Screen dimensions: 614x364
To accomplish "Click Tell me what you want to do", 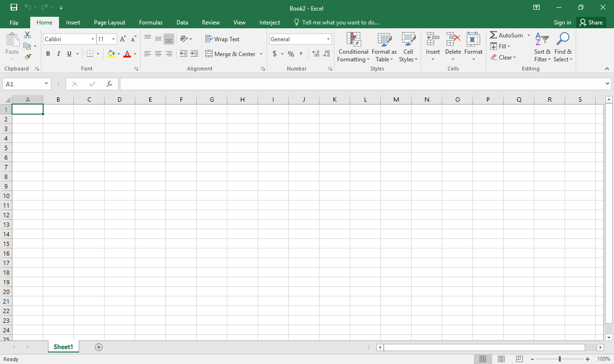I will [x=336, y=23].
